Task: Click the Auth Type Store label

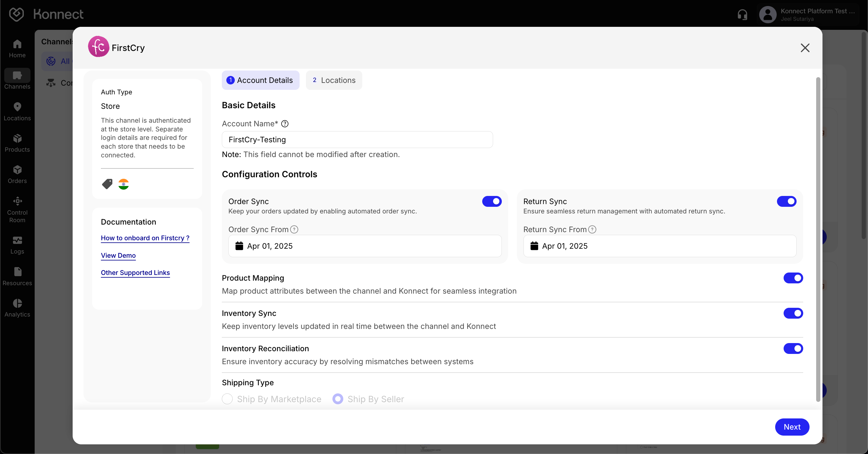Action: (110, 106)
